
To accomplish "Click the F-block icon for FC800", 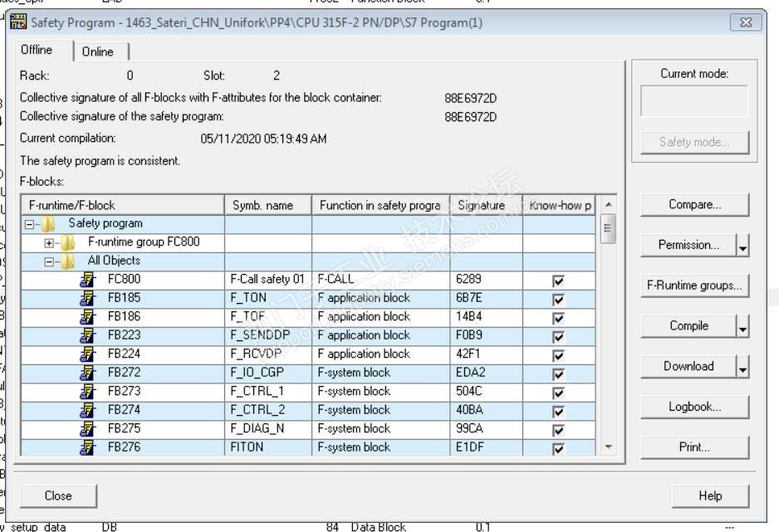I will click(87, 280).
